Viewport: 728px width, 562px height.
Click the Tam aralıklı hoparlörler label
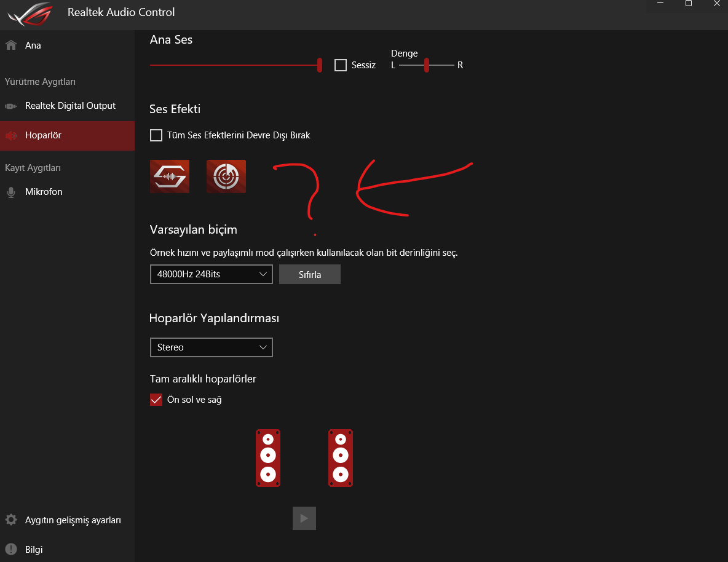tap(203, 379)
